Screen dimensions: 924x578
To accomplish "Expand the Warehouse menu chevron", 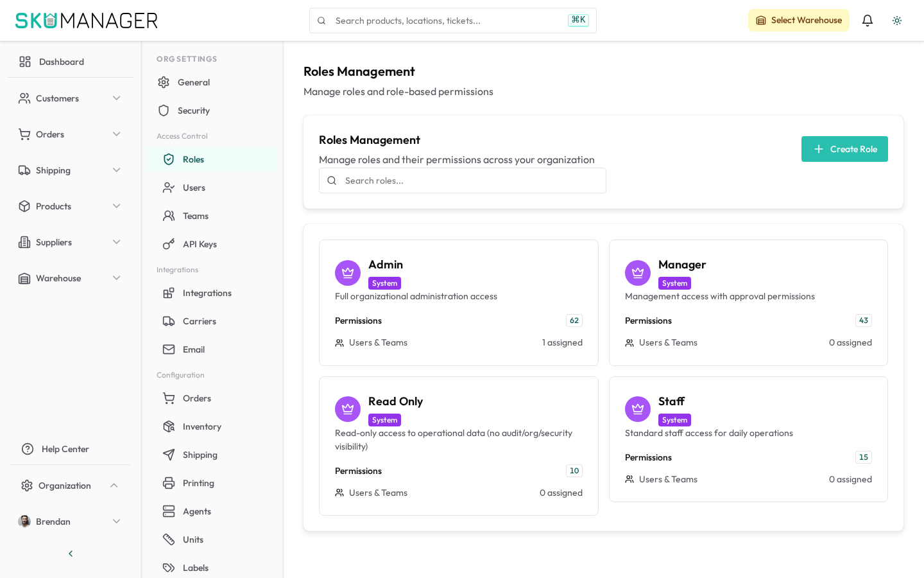I will [117, 278].
